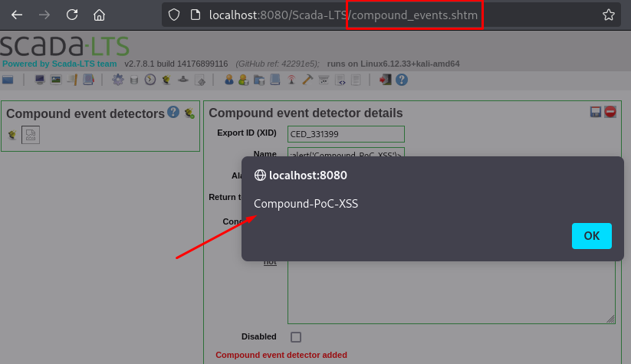The height and width of the screenshot is (364, 631).
Task: Click the first blue toolbar window icon
Action: (x=8, y=80)
